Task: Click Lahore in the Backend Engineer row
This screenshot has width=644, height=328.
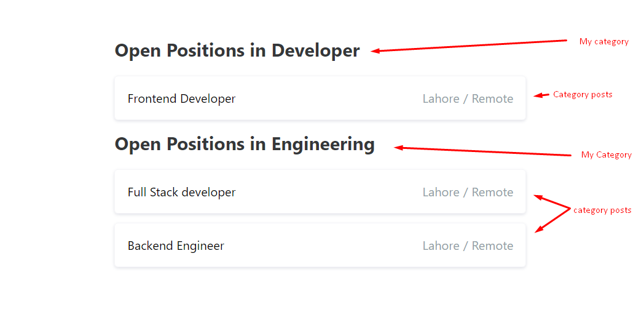Action: pyautogui.click(x=441, y=246)
